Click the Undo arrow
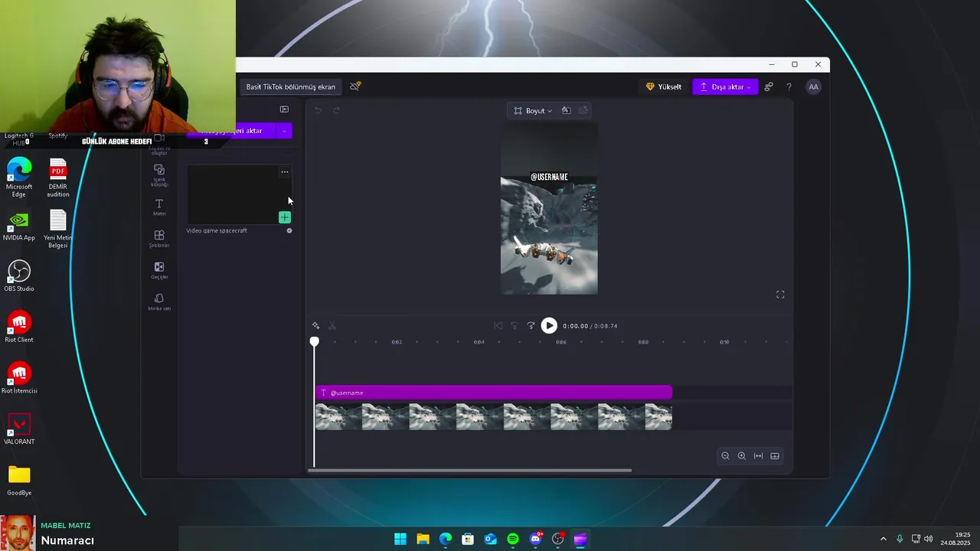Screen dimensions: 980x551 (318, 110)
